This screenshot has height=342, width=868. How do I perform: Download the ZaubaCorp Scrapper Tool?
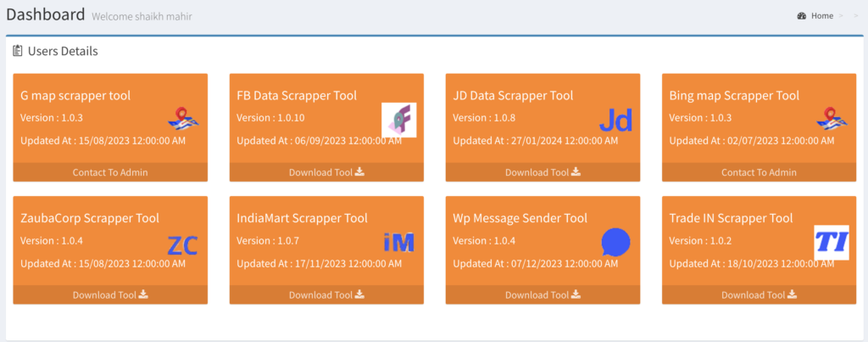110,294
